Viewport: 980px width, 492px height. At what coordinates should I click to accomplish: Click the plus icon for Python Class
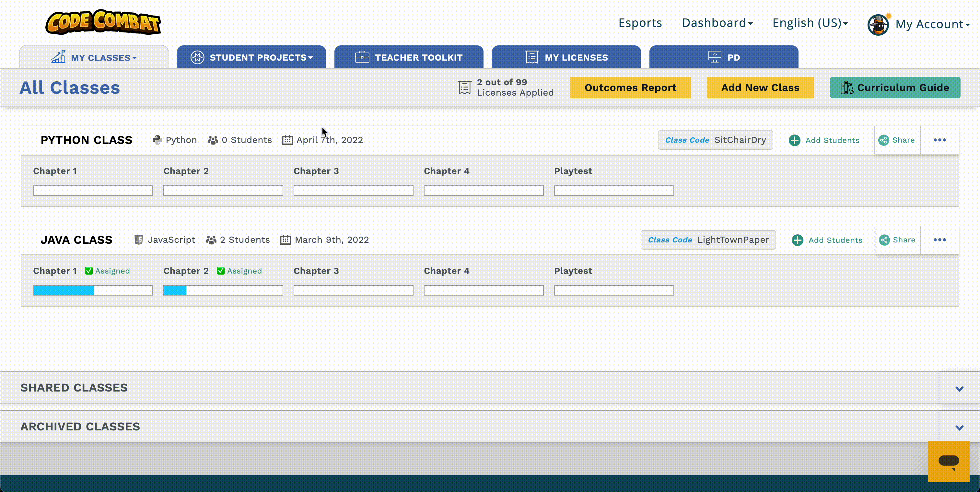click(x=794, y=140)
